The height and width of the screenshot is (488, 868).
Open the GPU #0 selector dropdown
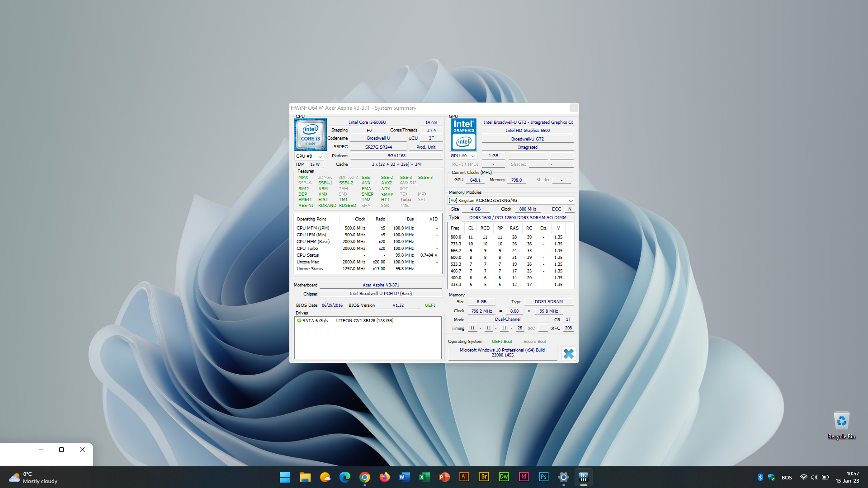(x=463, y=156)
